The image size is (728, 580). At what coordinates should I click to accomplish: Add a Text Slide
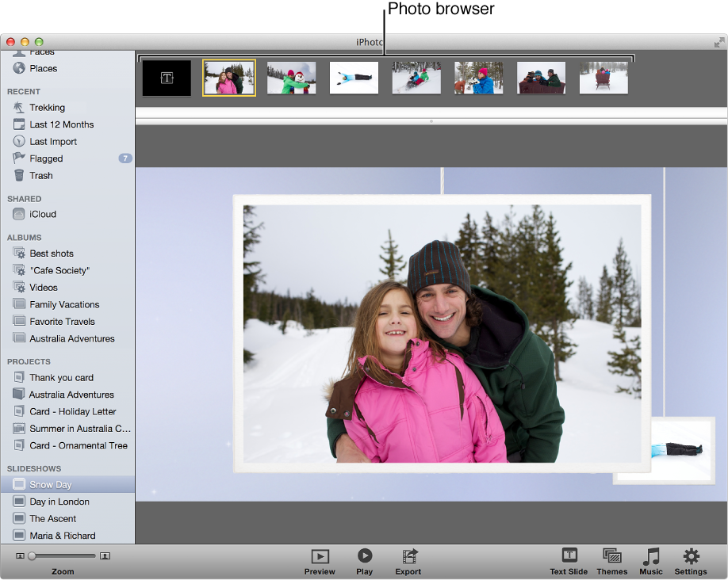568,560
